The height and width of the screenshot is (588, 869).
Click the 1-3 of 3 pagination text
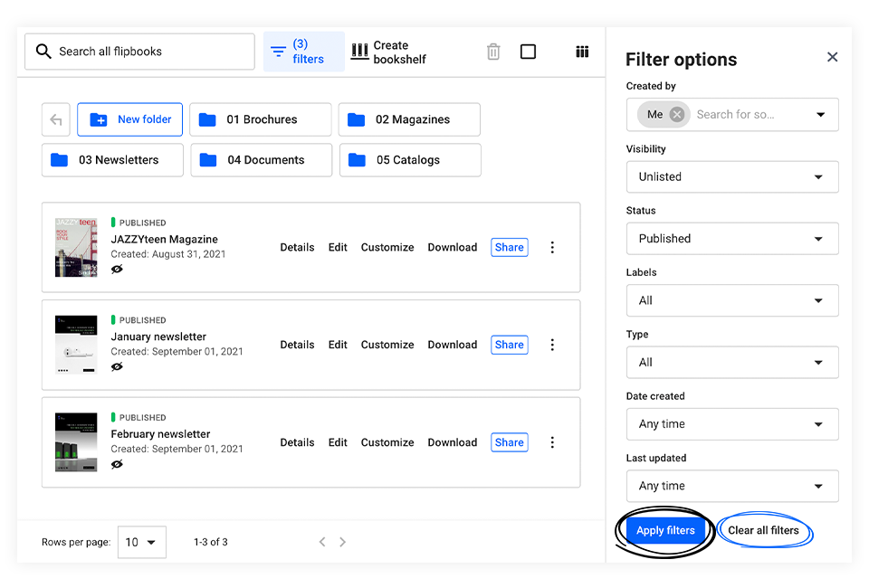211,542
